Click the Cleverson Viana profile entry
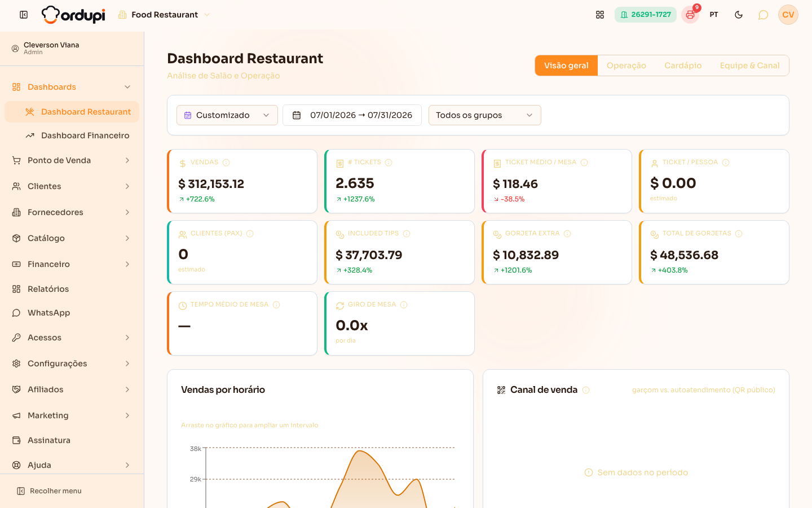 [72, 49]
